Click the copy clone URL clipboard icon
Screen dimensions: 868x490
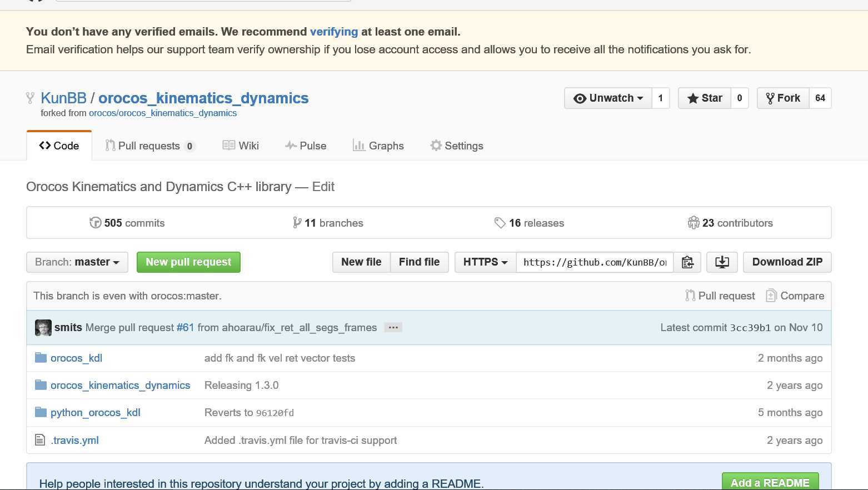coord(687,262)
